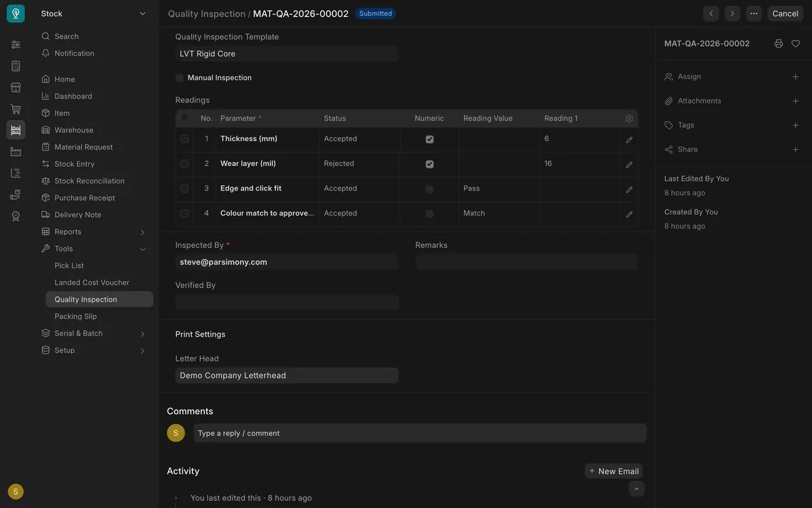
Task: Click the printer icon for MAT-QA-2026-00002
Action: [778, 44]
